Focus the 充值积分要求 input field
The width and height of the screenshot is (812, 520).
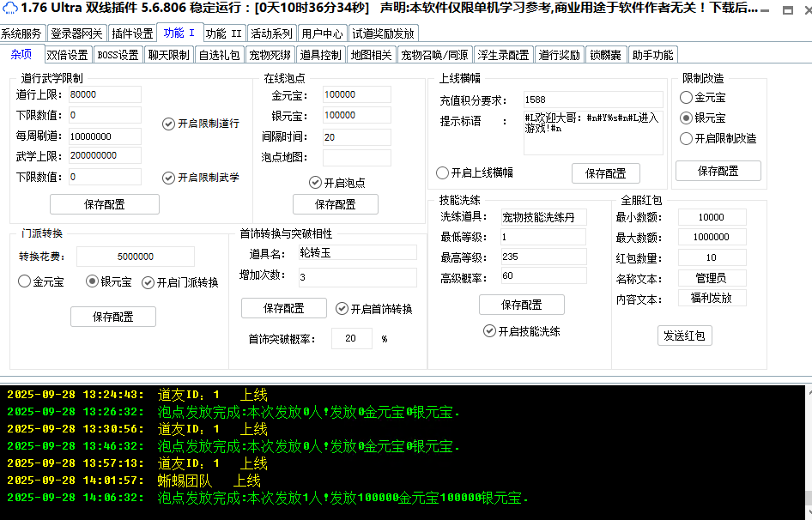click(592, 100)
